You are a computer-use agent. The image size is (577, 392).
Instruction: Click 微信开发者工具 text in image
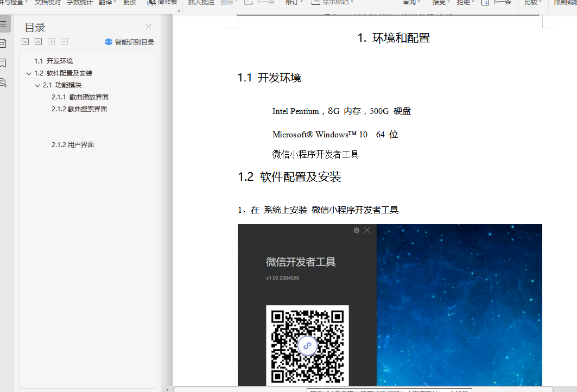pos(301,262)
